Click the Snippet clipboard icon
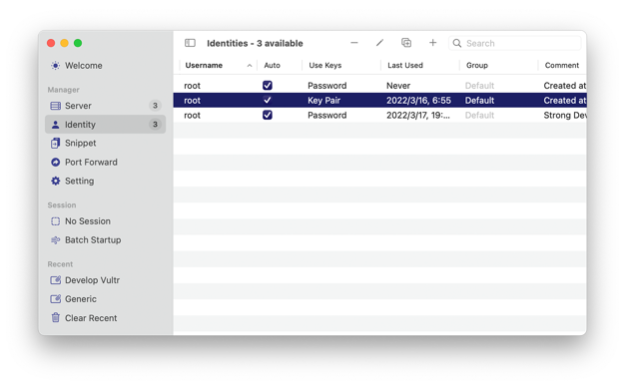The image size is (625, 390). (55, 143)
